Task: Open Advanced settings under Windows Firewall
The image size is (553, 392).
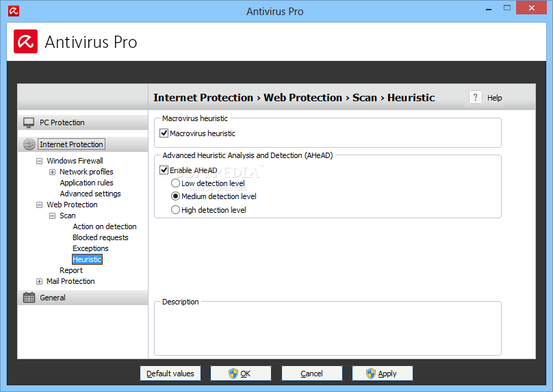Action: pos(90,194)
